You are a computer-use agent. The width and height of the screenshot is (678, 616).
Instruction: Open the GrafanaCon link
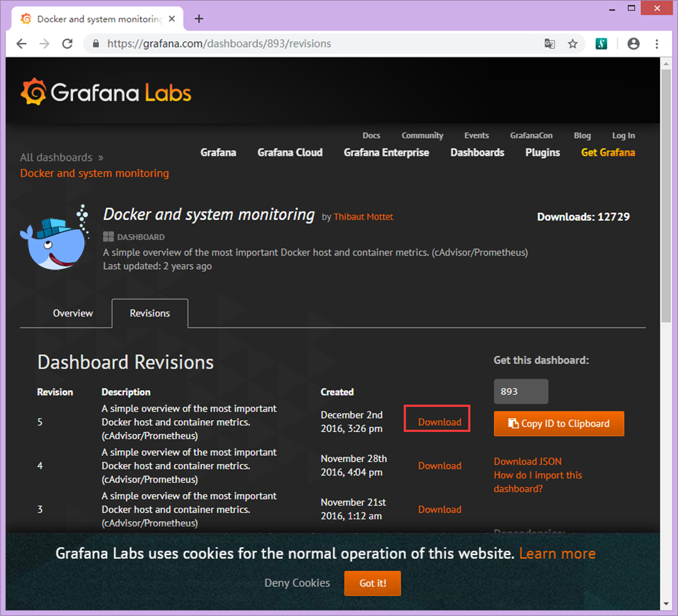(531, 136)
